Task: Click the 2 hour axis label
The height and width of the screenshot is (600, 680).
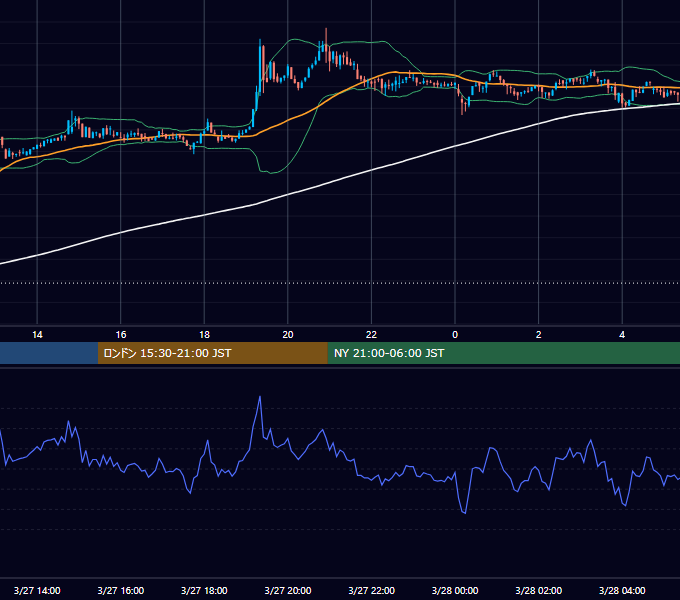Action: 539,335
